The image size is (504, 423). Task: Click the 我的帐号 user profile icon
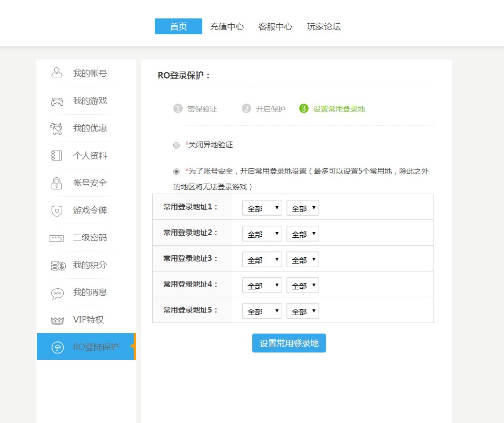tap(57, 73)
